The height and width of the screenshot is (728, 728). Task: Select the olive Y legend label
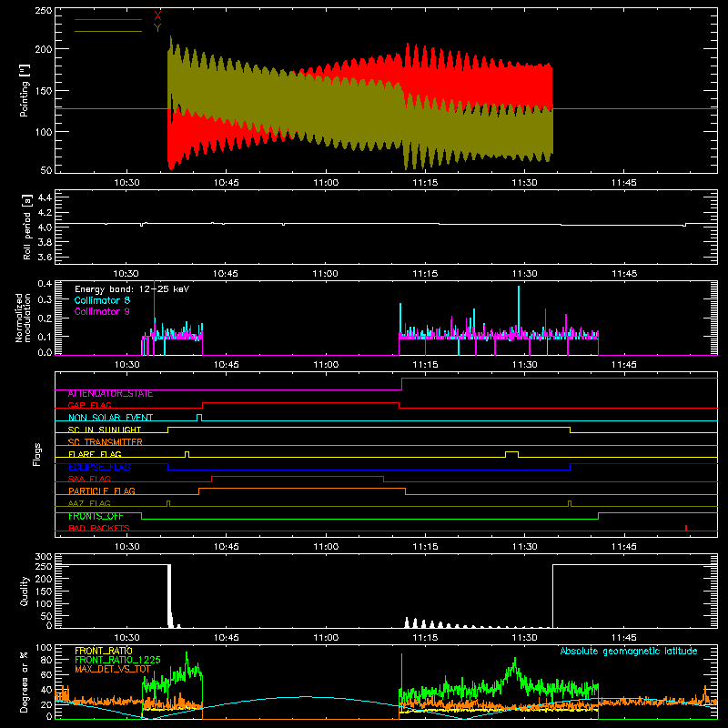coord(157,28)
